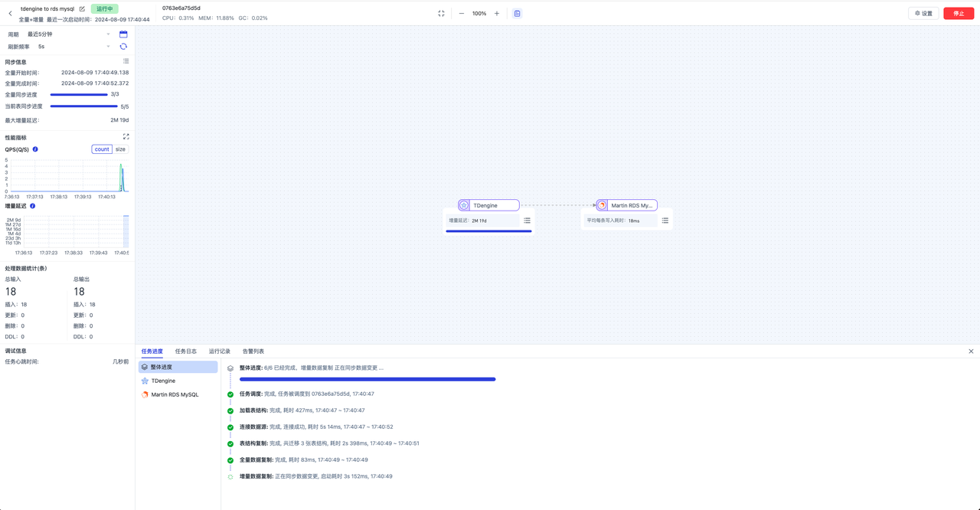The width and height of the screenshot is (980, 510).
Task: Open the 设置 button
Action: coord(923,14)
